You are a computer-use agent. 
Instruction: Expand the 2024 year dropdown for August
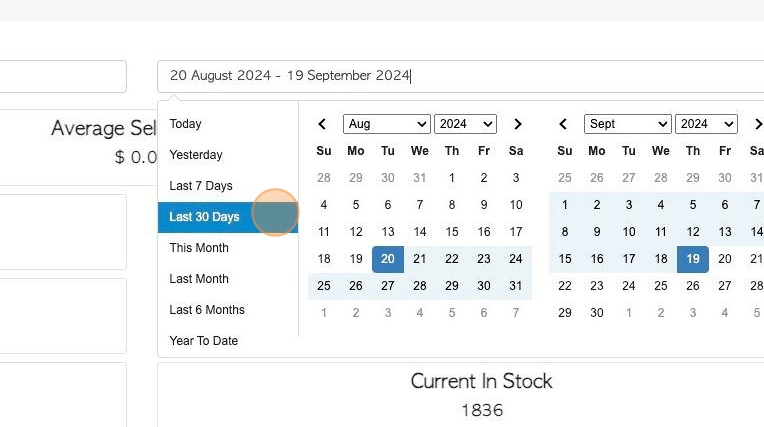coord(465,124)
